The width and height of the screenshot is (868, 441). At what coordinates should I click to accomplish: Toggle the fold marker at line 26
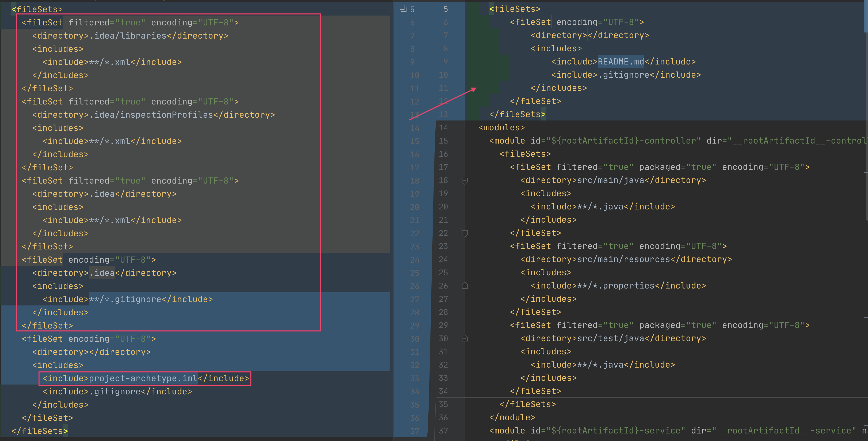pos(465,286)
